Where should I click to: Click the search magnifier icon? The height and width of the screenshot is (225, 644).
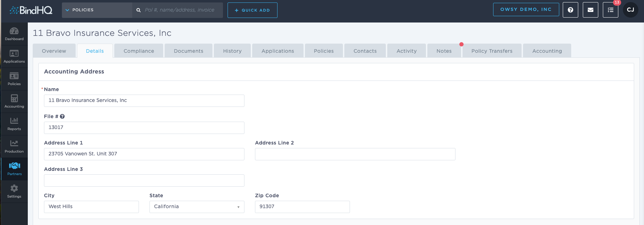pos(139,10)
